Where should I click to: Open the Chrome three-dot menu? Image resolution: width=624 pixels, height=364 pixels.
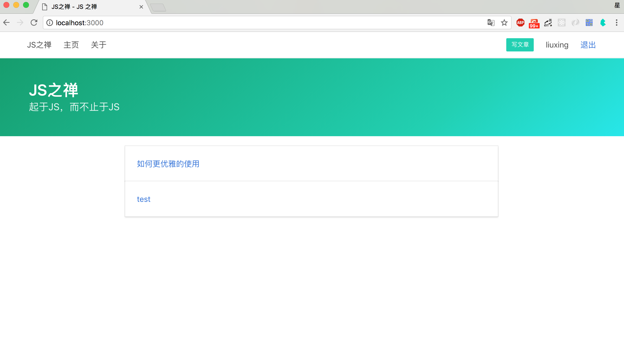click(x=617, y=23)
